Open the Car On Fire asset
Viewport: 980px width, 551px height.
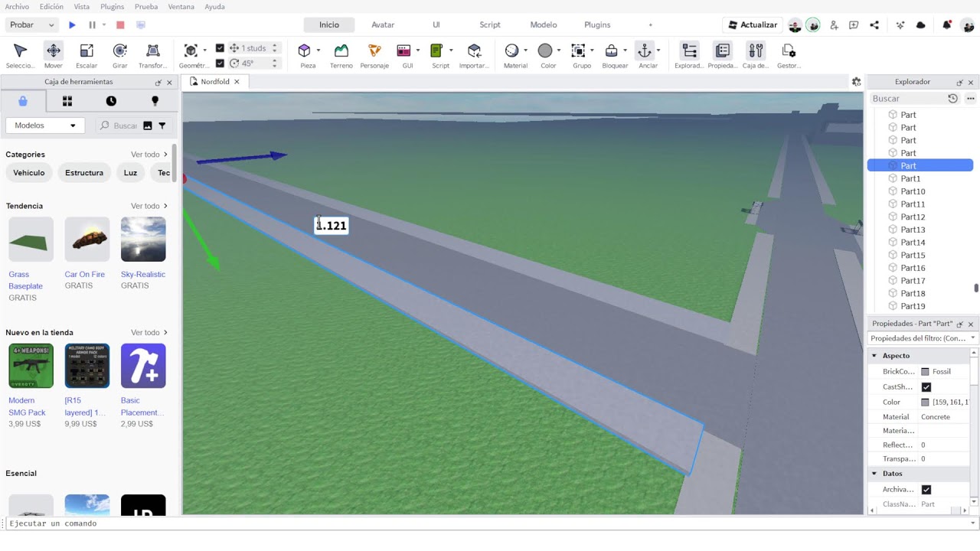(x=87, y=240)
